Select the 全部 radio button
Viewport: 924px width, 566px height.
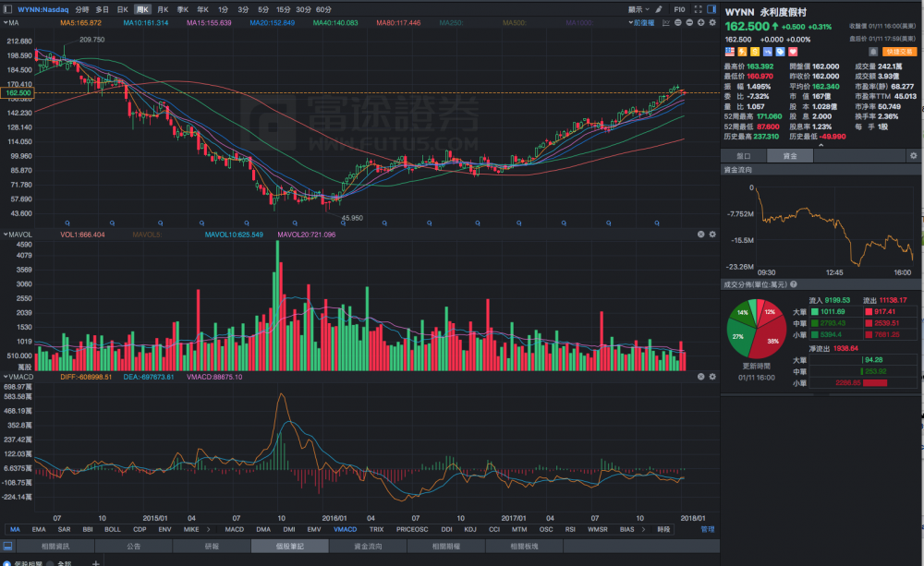pos(51,562)
